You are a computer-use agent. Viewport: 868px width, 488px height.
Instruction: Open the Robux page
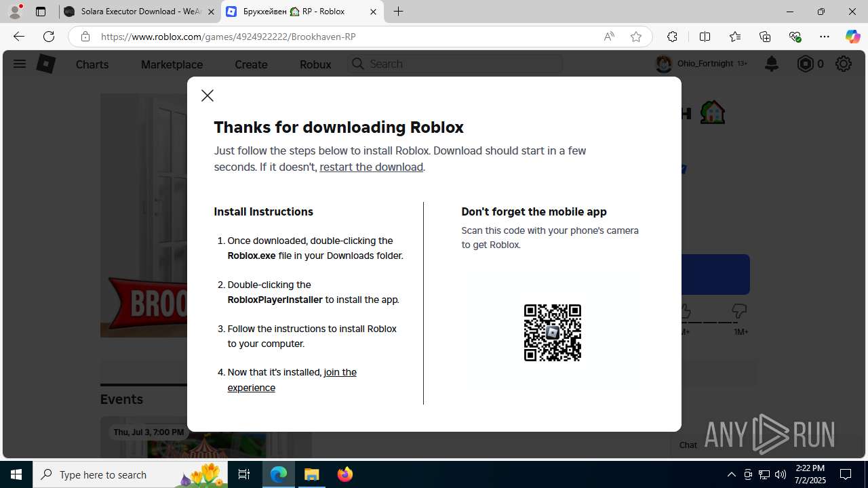click(x=315, y=64)
